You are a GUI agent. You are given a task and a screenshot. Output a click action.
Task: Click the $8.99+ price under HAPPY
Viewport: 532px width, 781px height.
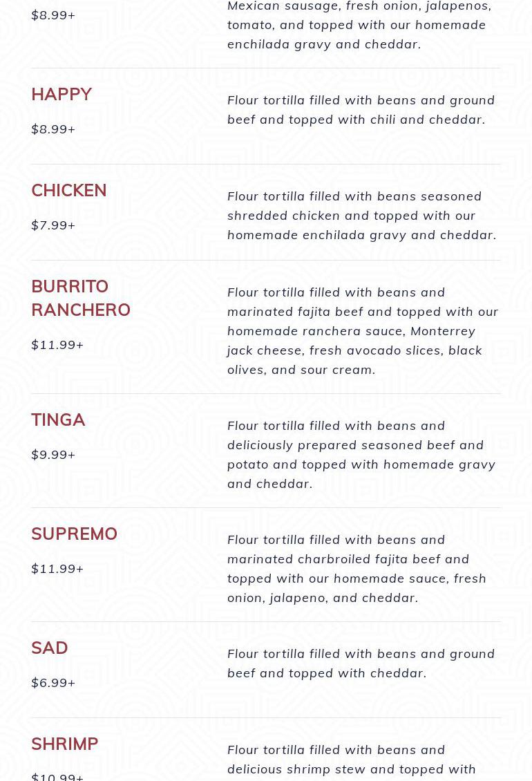53,129
